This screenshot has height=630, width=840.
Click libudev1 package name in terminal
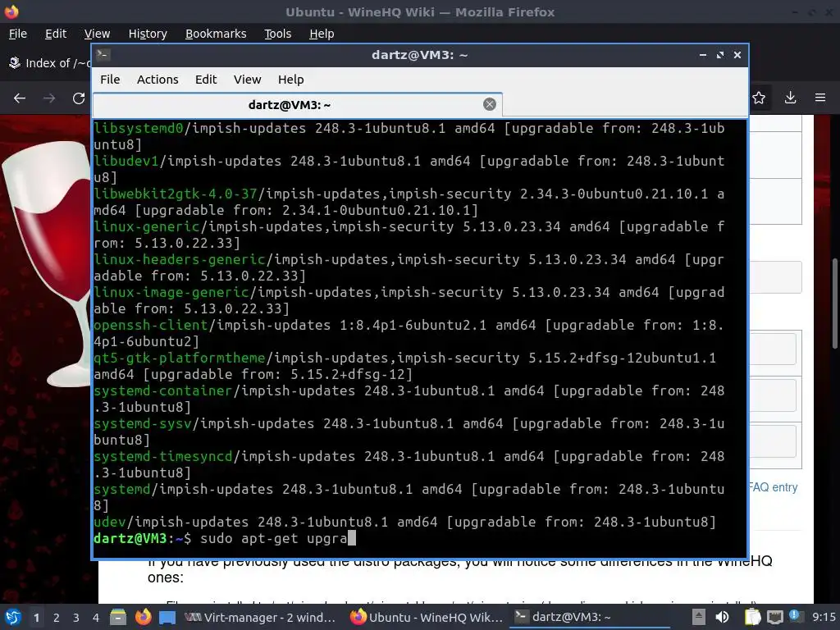pos(126,162)
